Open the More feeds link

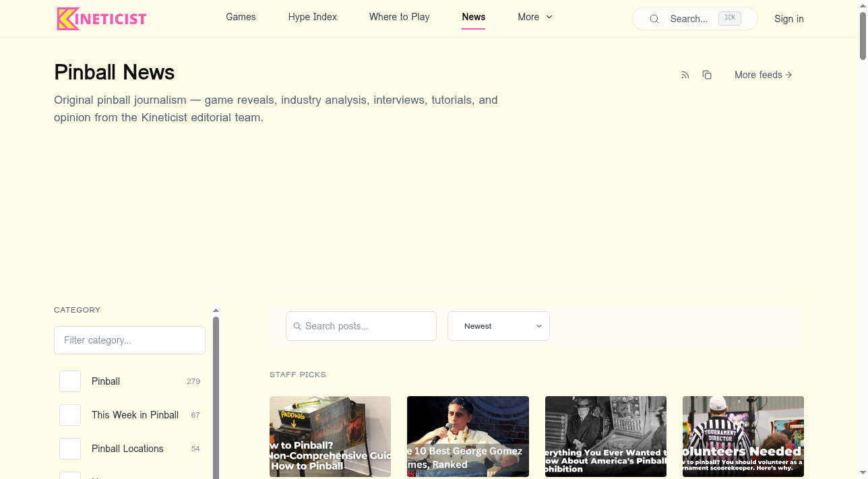click(764, 75)
